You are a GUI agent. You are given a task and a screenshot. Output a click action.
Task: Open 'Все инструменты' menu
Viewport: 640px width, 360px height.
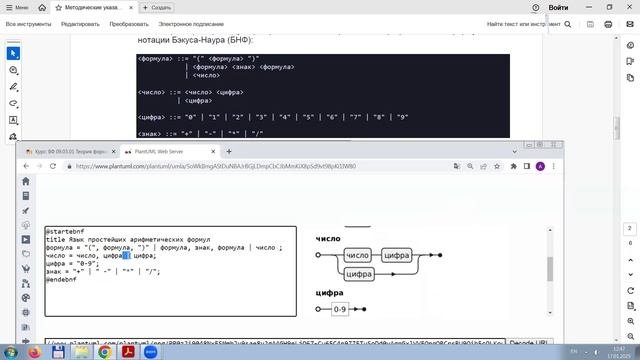pos(29,24)
